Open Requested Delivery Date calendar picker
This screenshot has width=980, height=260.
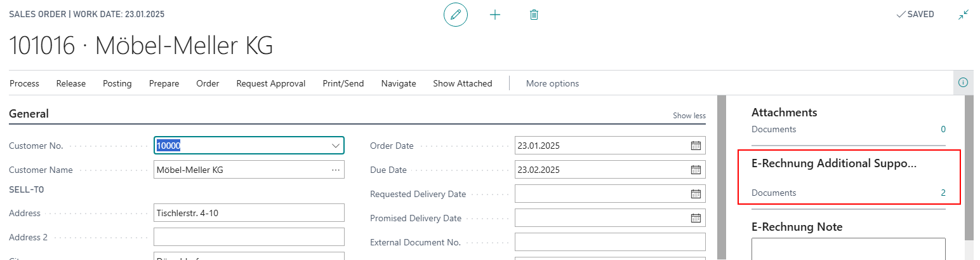click(696, 194)
